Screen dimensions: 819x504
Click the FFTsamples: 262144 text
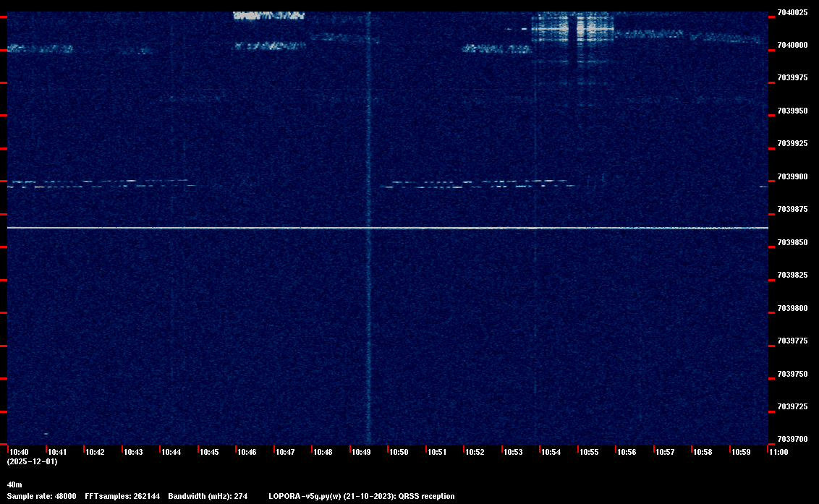[x=122, y=496]
